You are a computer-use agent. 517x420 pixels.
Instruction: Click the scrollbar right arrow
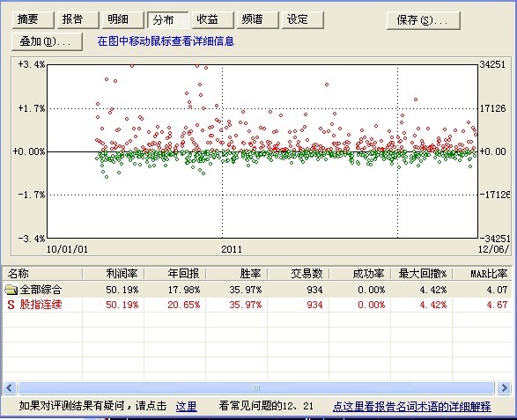click(504, 387)
